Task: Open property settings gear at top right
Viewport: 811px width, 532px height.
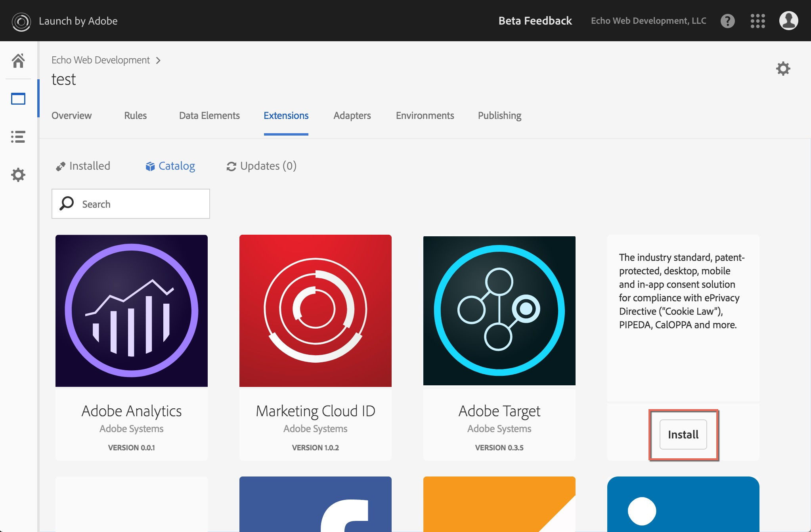Action: tap(783, 69)
